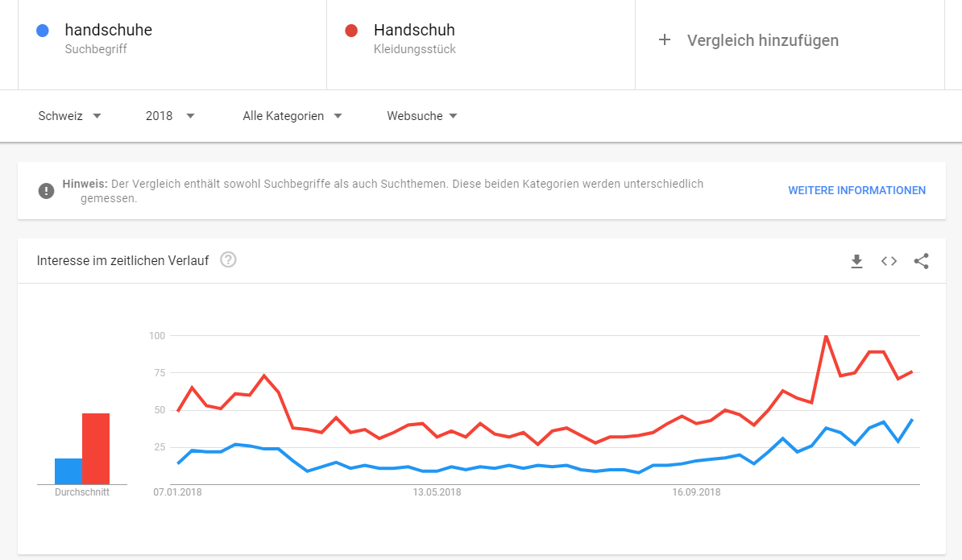This screenshot has height=560, width=962.
Task: Click the red line peak at 100
Action: coord(827,336)
